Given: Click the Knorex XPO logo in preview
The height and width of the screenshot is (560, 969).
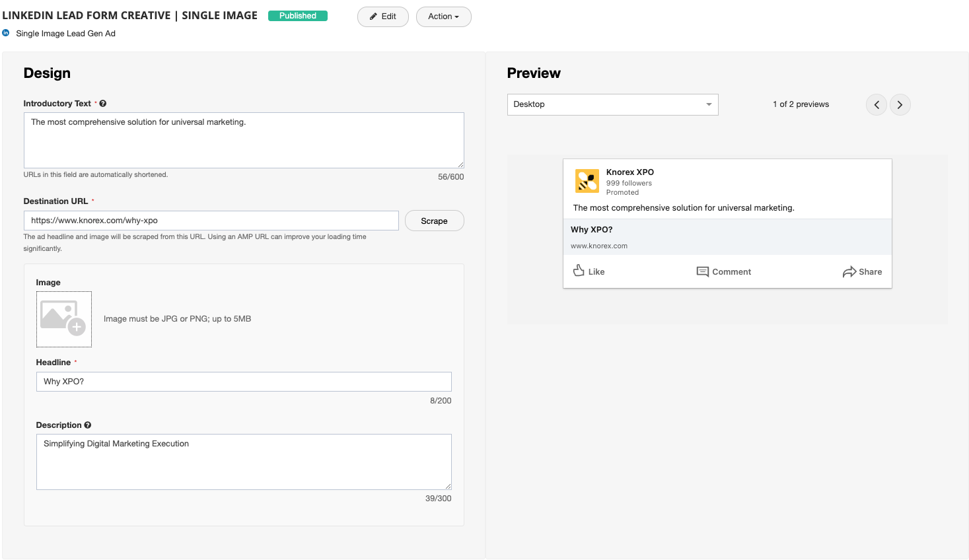Looking at the screenshot, I should 587,181.
